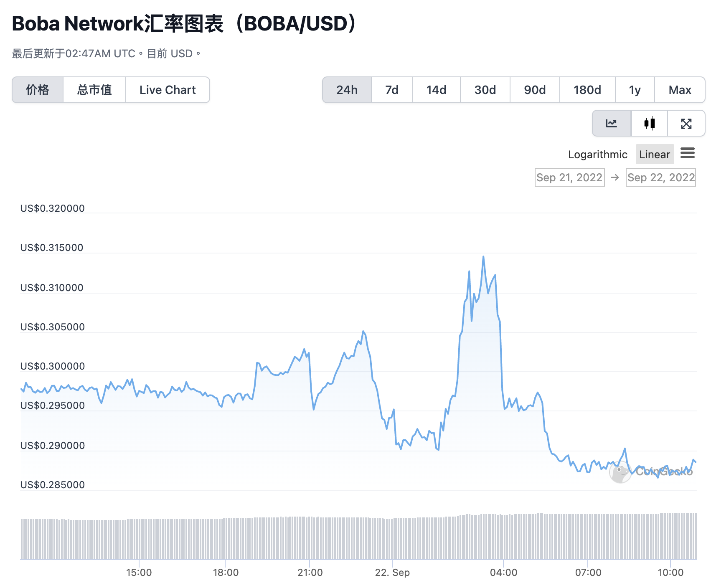Select Max time range
711x588 pixels.
click(680, 90)
